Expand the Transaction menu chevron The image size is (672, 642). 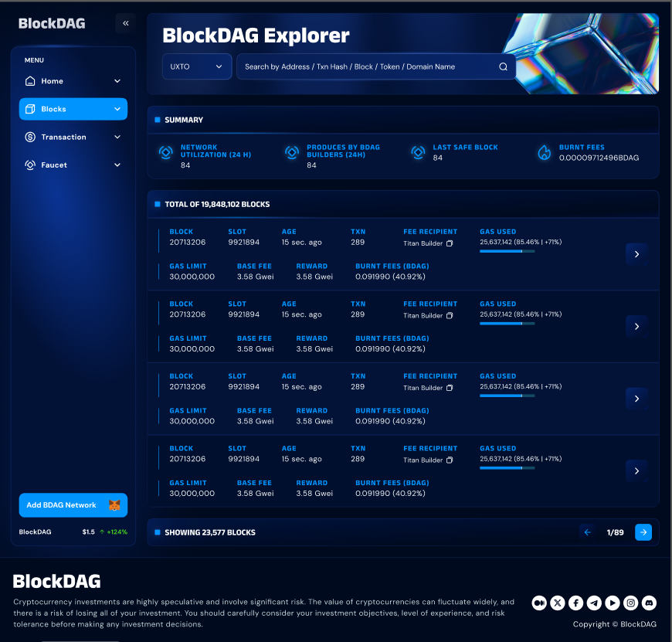(117, 138)
